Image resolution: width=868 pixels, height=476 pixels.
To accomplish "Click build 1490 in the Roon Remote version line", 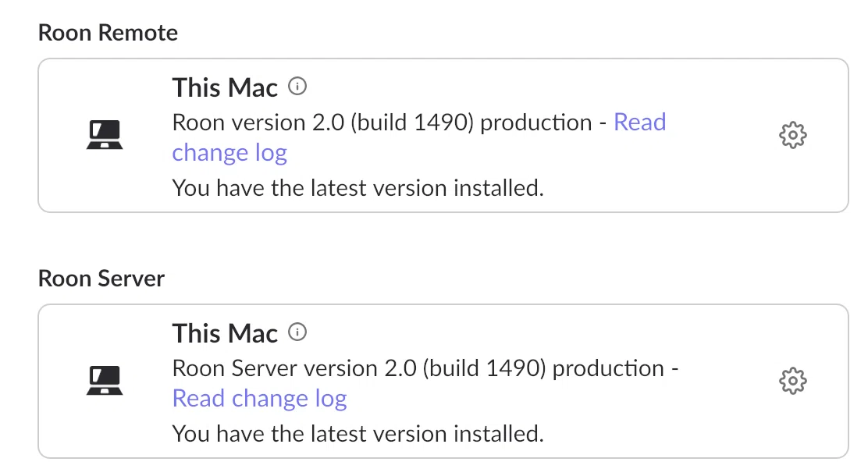I will tap(412, 123).
